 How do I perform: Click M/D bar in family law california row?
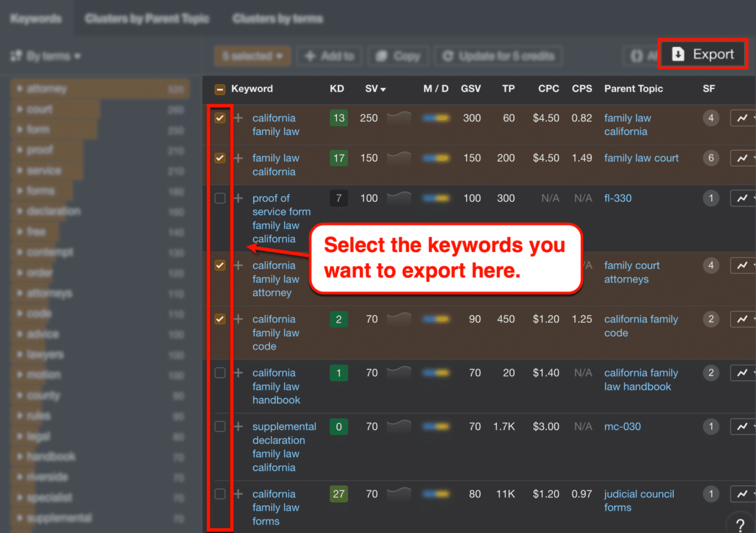tap(436, 158)
